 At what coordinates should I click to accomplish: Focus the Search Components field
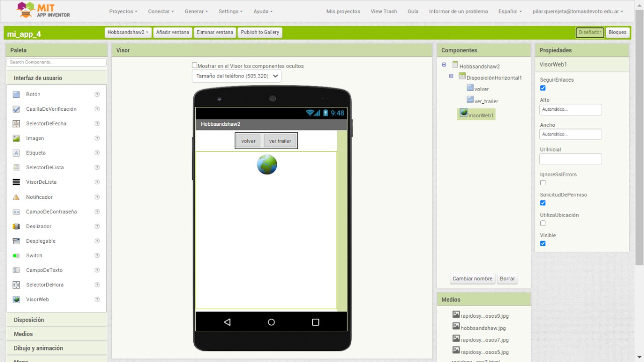tap(57, 62)
